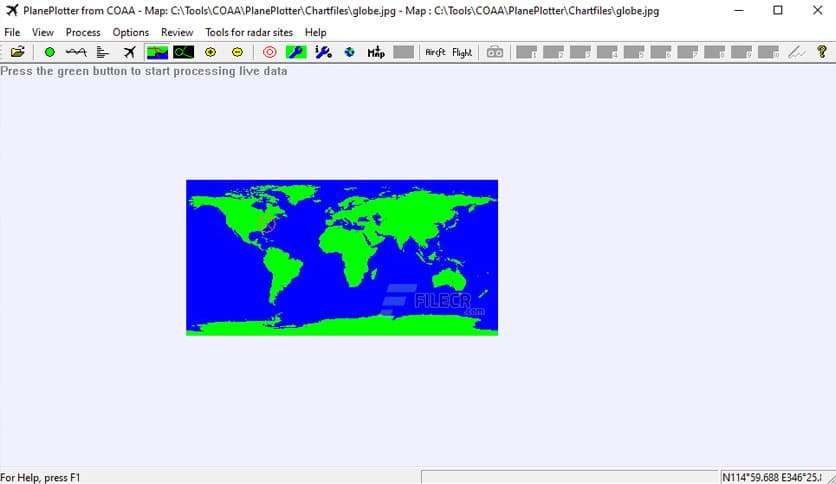Click 'For Help, press F1' status text
This screenshot has width=836, height=484.
click(40, 478)
